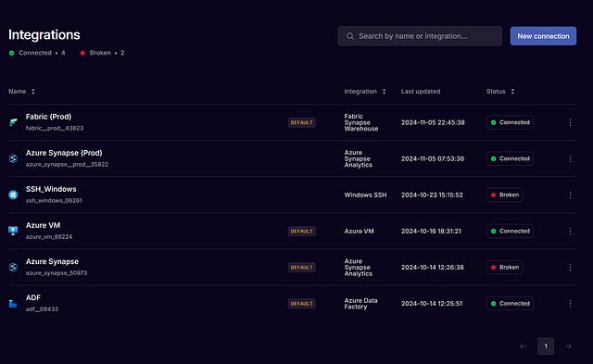Open the SSH_Windows connection name
This screenshot has width=593, height=364.
coord(51,189)
